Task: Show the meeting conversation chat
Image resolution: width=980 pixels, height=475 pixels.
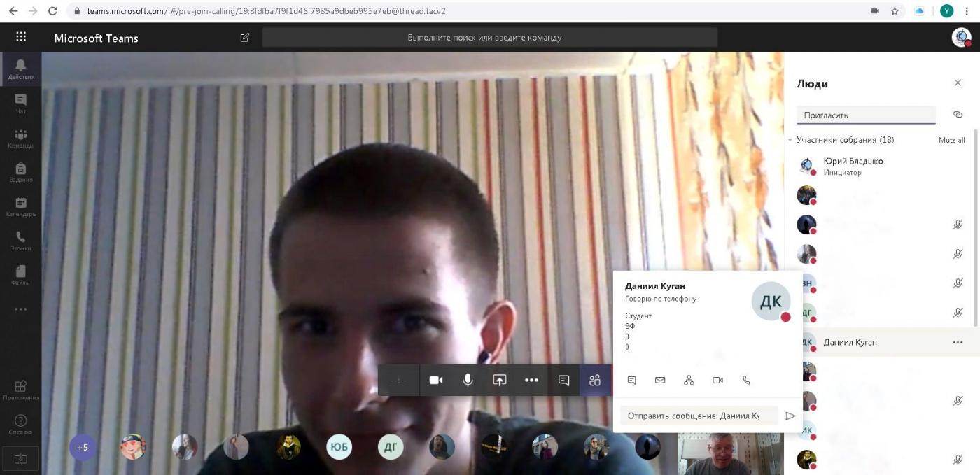Action: 563,380
